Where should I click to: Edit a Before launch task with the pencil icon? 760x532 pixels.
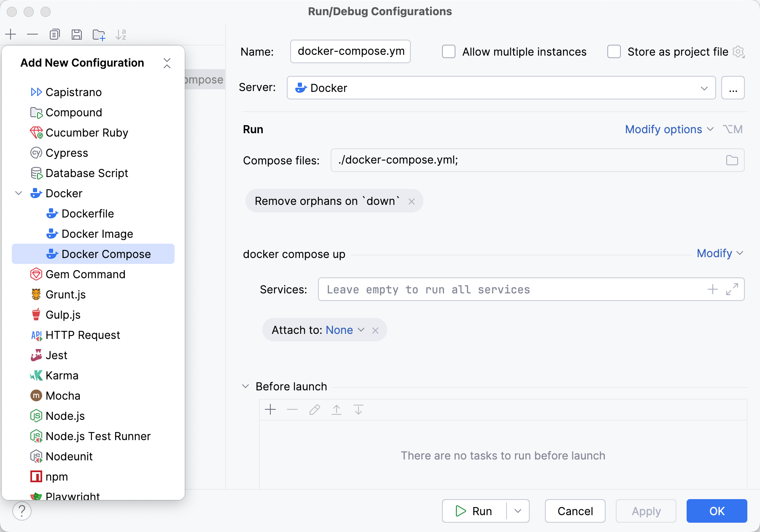click(x=314, y=409)
